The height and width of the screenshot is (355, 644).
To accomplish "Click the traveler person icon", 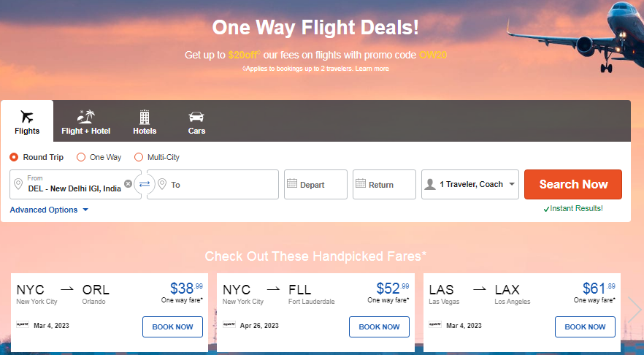I will [x=430, y=184].
